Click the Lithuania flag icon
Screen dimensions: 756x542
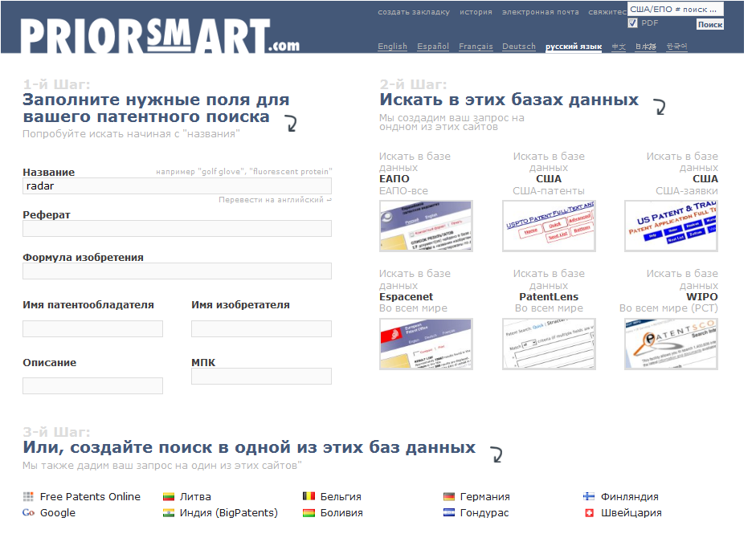click(168, 497)
